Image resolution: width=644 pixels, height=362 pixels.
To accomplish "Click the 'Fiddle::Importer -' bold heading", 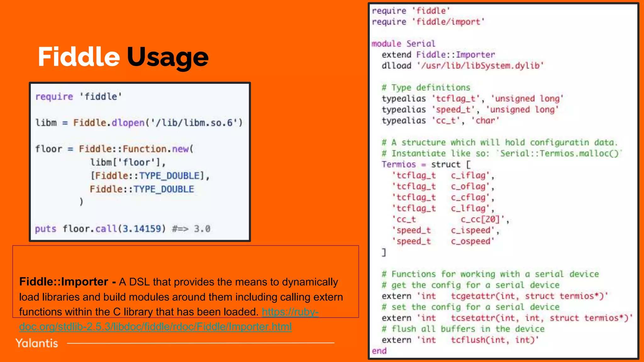I will (x=67, y=282).
